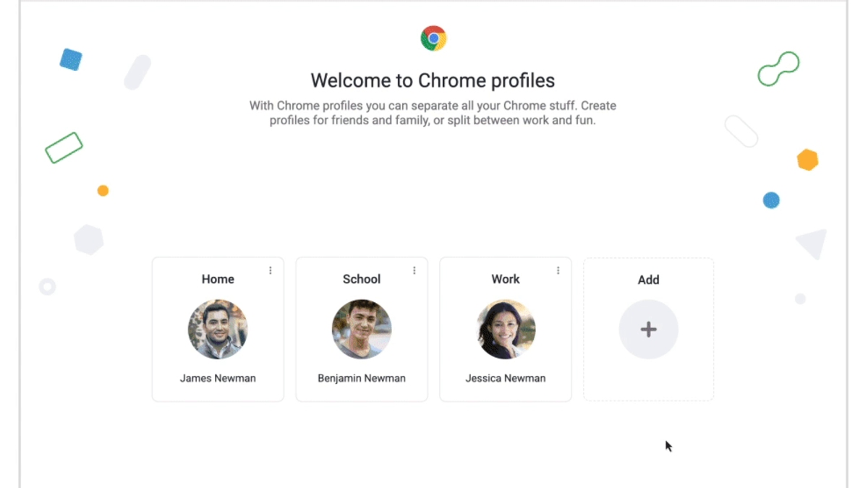Click Jessica Newman's profile avatar
Screen dimensions: 868x488
click(x=505, y=329)
